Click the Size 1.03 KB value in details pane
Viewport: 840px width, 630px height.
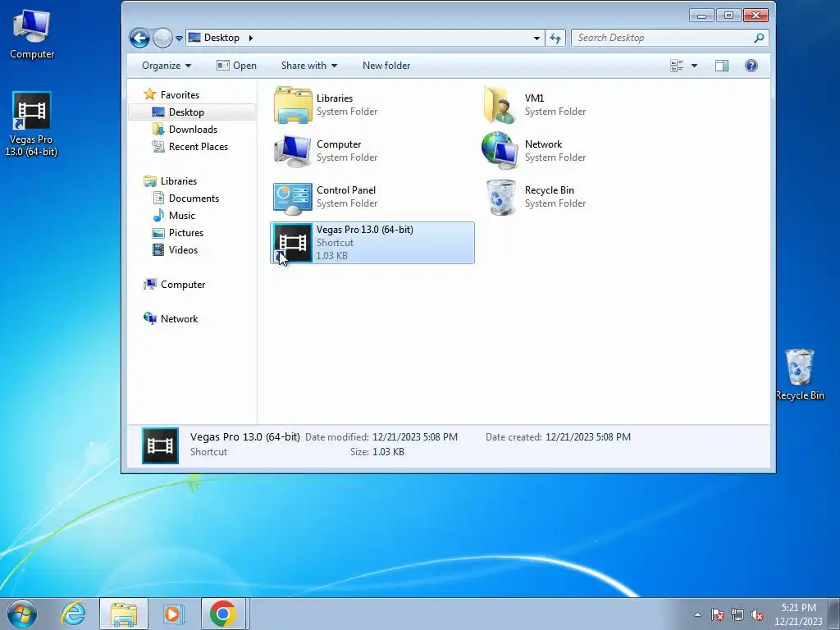coord(388,452)
